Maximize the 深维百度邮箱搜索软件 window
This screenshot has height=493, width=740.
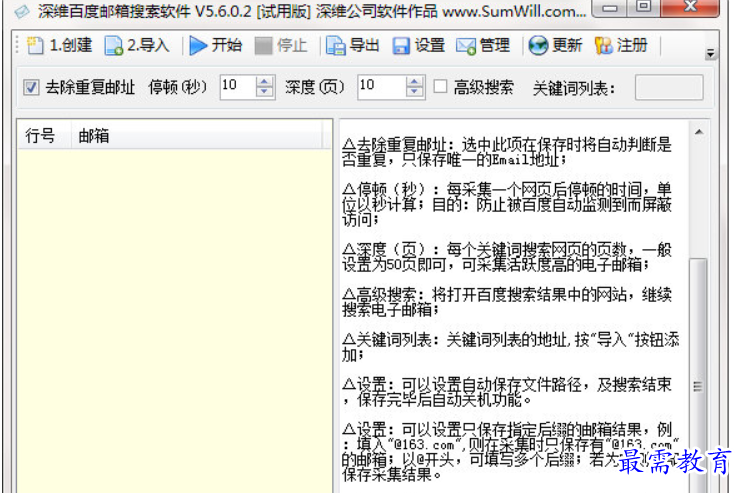[644, 7]
